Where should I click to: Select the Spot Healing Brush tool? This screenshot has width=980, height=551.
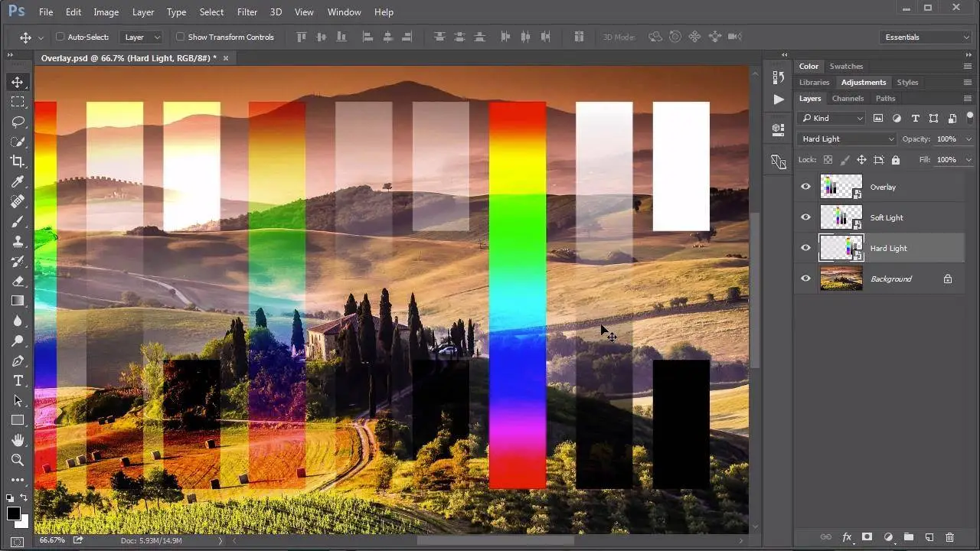point(18,201)
